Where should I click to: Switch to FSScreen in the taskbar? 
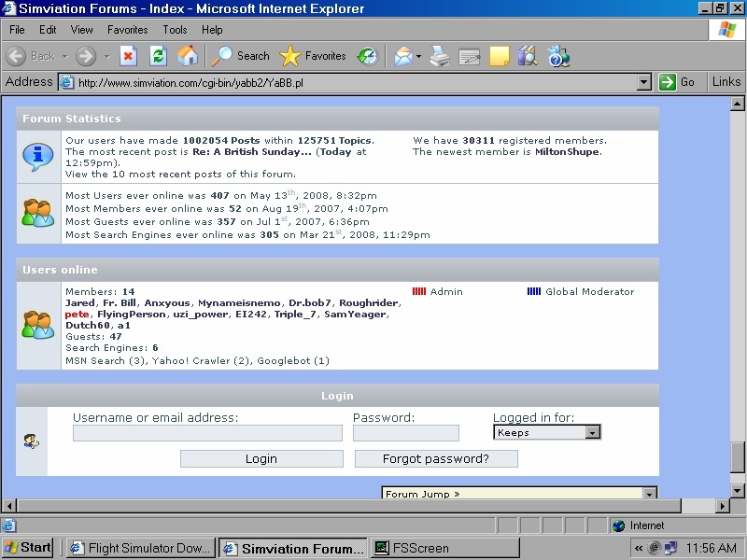(x=445, y=548)
